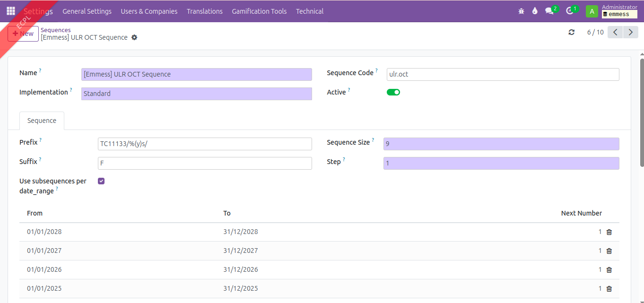
Task: Click the refresh record icon
Action: pyautogui.click(x=572, y=32)
